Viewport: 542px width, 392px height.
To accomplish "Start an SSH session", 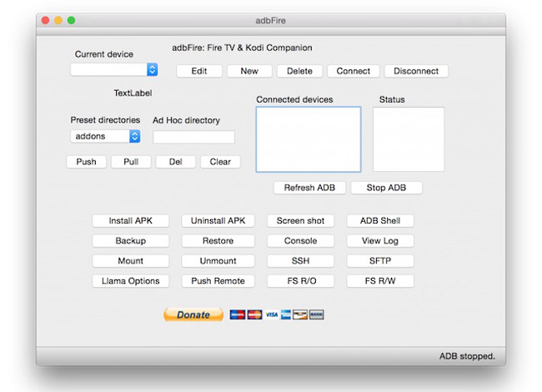I will pos(300,261).
